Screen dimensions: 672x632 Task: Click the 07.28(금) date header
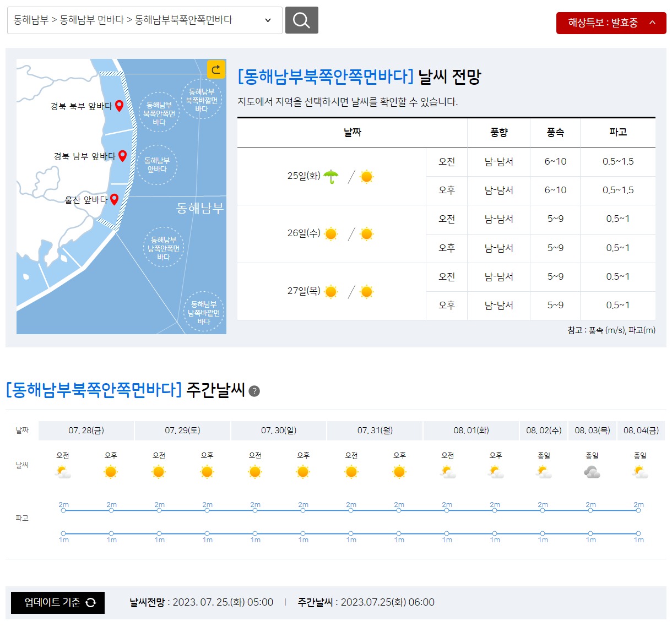pyautogui.click(x=86, y=431)
